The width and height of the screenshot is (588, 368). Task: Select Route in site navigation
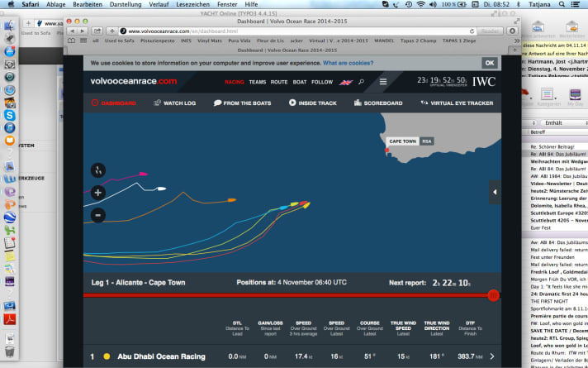click(279, 82)
